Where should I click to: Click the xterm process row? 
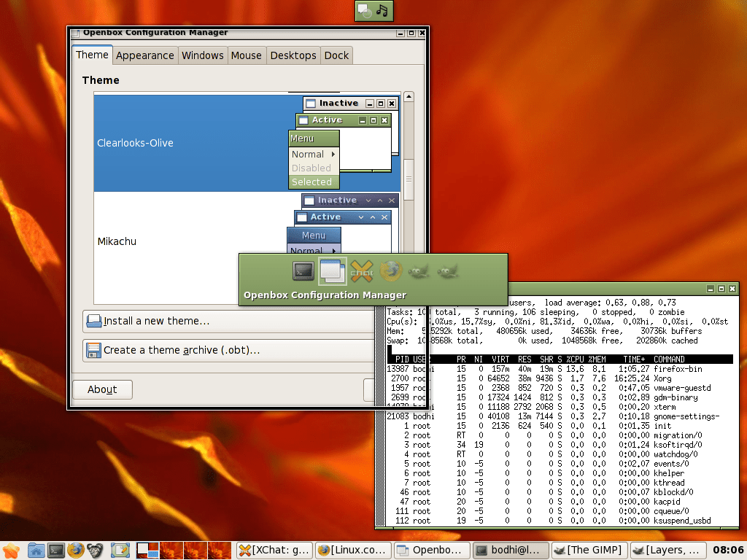pos(560,407)
